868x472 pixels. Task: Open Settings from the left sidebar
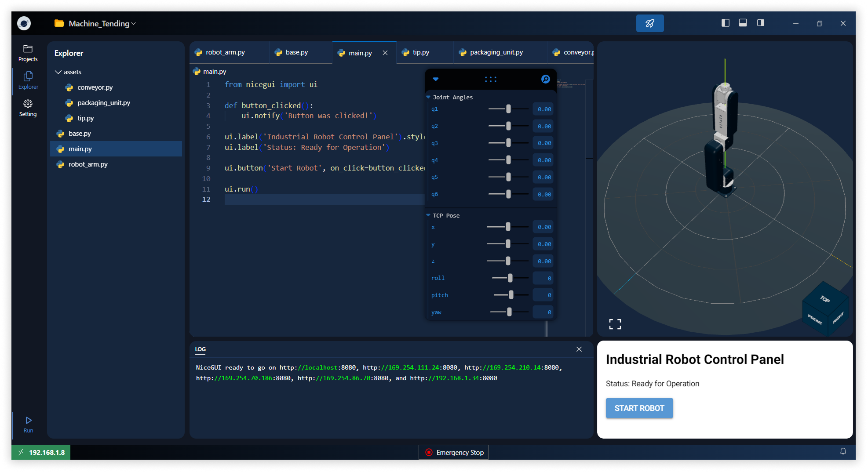coord(28,107)
